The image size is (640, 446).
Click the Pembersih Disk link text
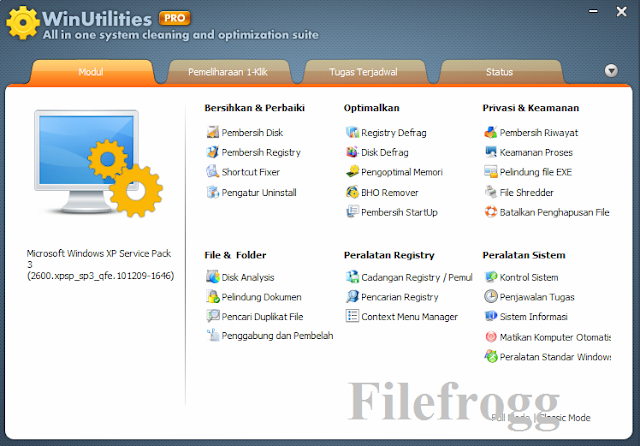pos(252,133)
